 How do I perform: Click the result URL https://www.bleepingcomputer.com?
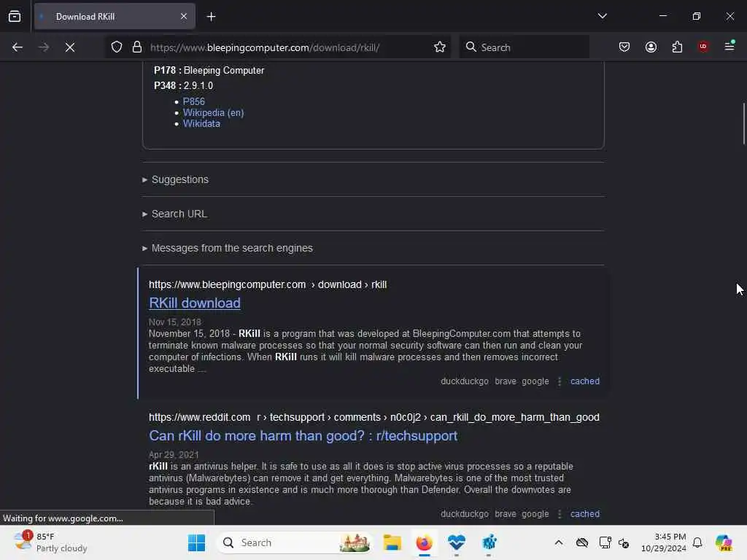coord(228,284)
